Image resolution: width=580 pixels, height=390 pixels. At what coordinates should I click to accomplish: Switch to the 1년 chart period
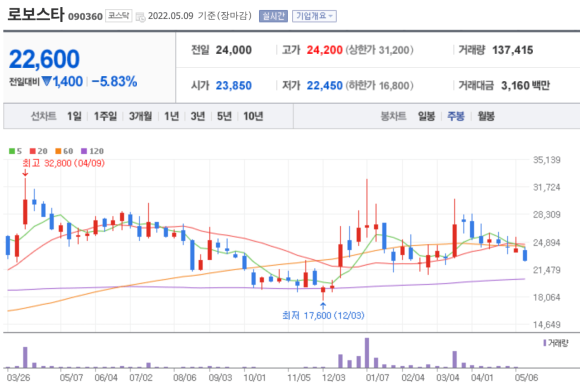pos(171,116)
